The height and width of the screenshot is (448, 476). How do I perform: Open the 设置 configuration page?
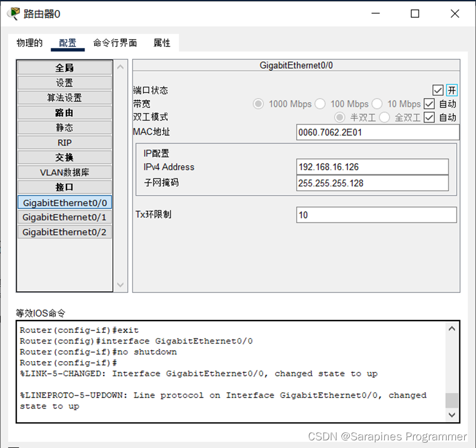point(65,83)
